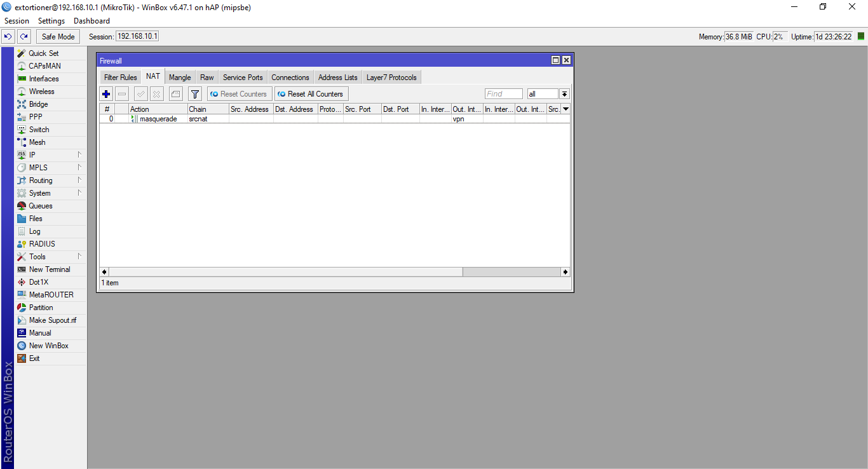Click the Filter funnel icon in toolbar

(195, 94)
